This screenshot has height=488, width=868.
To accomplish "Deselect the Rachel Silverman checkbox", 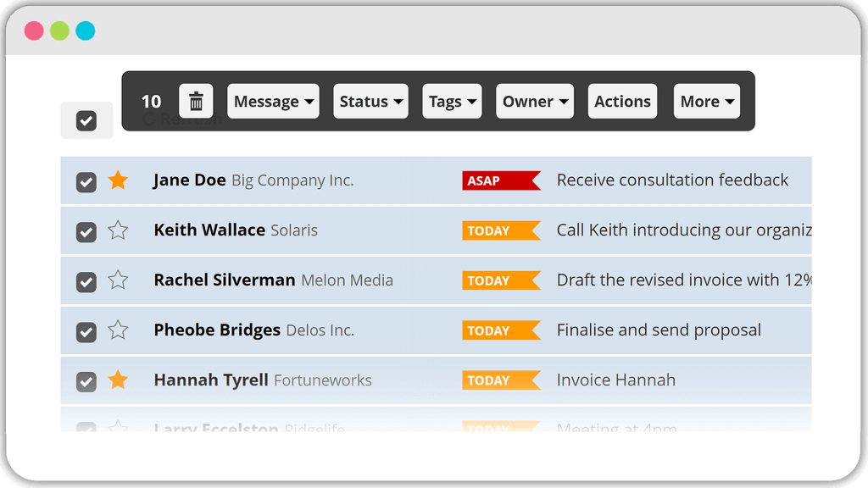I will pos(86,280).
